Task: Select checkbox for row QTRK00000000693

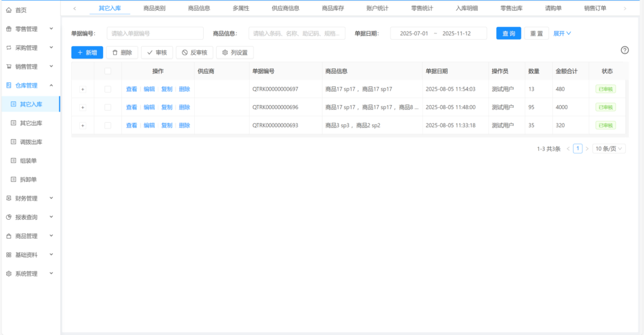Action: 108,126
